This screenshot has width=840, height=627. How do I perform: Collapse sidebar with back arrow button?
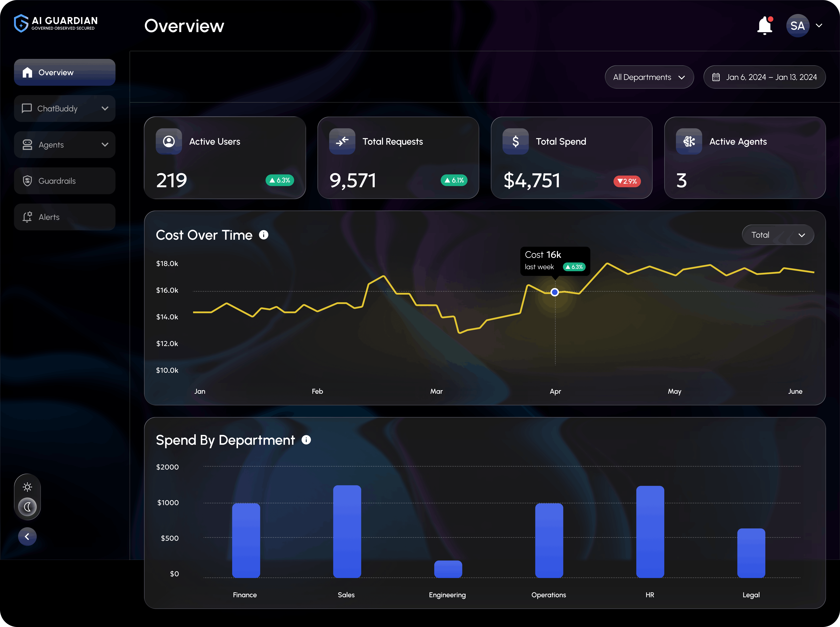[x=27, y=537]
